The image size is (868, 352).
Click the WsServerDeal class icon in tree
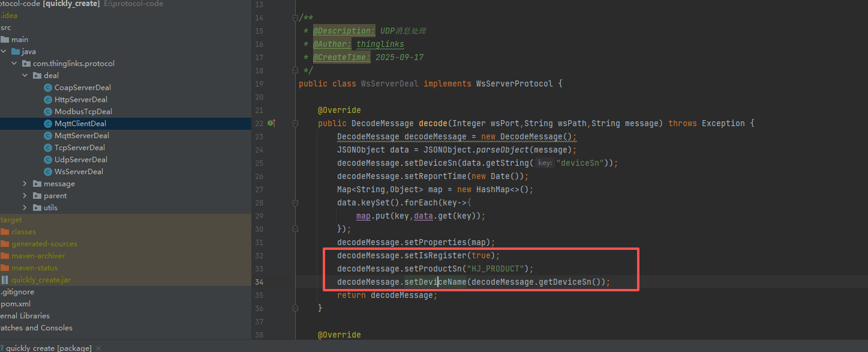tap(48, 172)
